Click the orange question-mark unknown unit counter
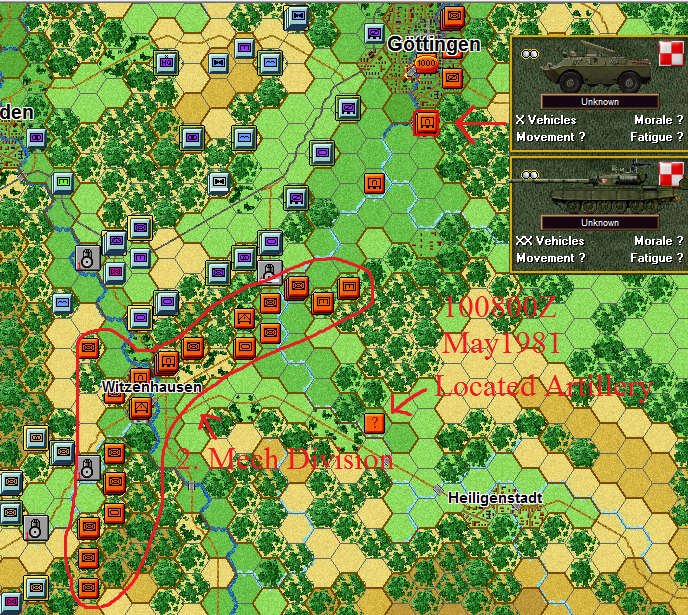Viewport: 688px width, 615px height. 374,423
